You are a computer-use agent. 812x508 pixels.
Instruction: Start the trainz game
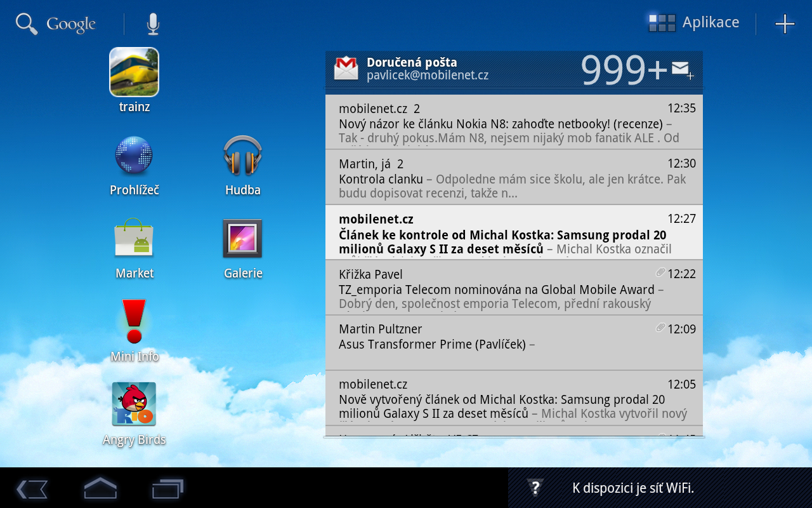(x=134, y=72)
